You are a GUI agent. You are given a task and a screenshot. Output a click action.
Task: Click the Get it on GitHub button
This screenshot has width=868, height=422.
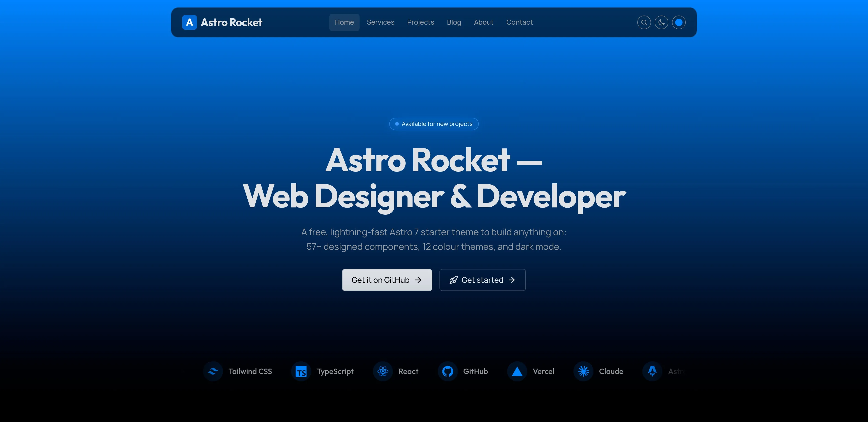(387, 280)
